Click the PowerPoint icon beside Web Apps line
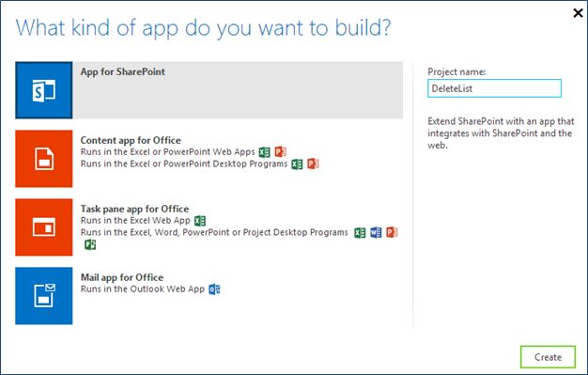The height and width of the screenshot is (375, 588). pyautogui.click(x=281, y=151)
